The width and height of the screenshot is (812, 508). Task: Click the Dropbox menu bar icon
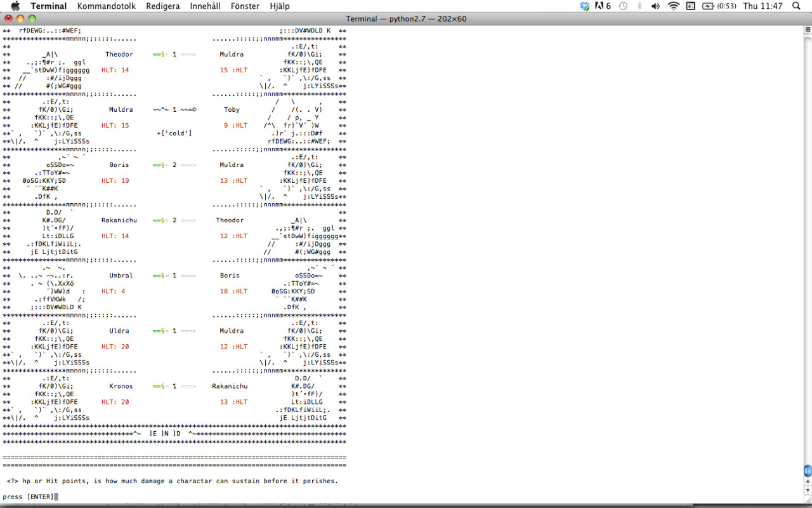584,6
